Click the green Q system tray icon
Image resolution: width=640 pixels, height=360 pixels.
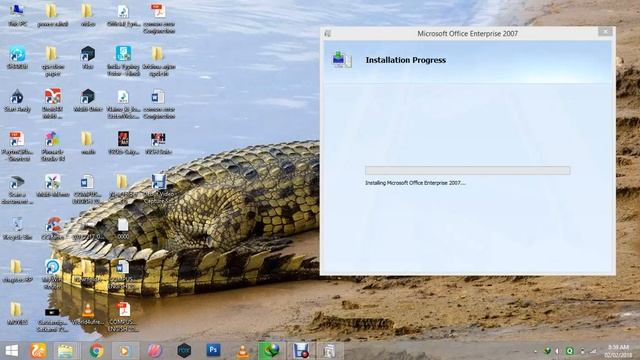pos(569,351)
